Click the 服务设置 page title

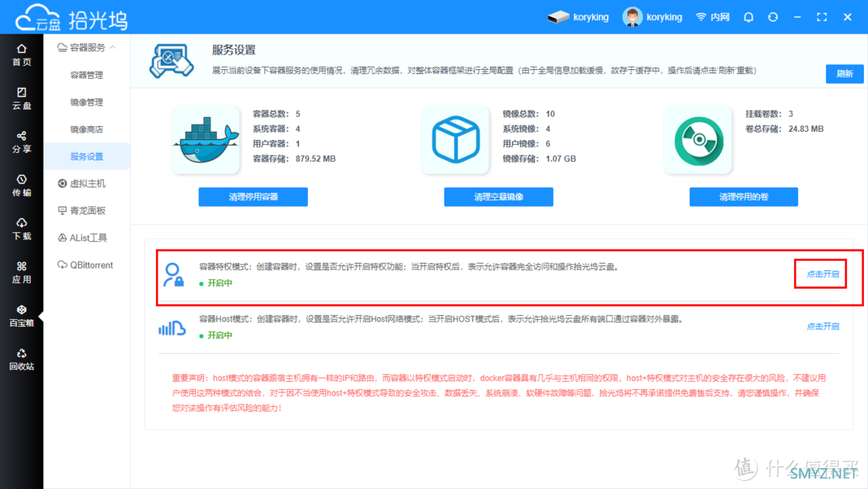[234, 50]
